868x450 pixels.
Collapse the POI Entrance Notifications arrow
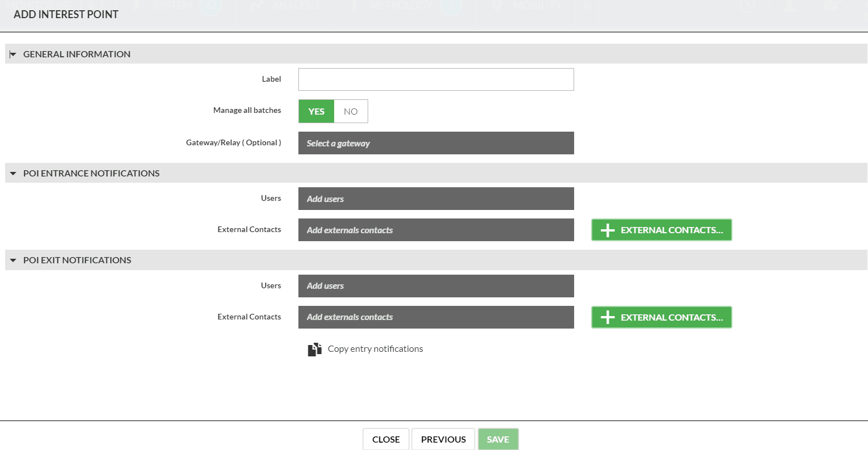[13, 174]
